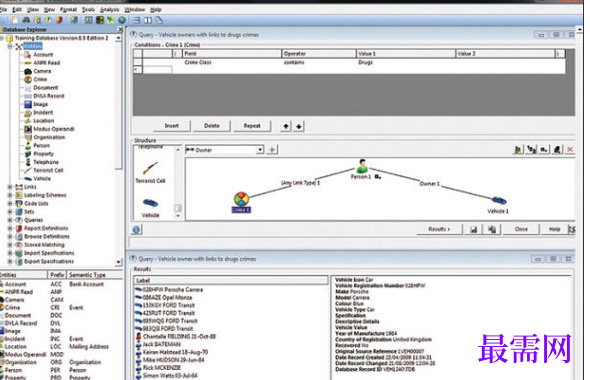This screenshot has width=590, height=380.
Task: Move the condition down with the down arrow
Action: click(299, 126)
